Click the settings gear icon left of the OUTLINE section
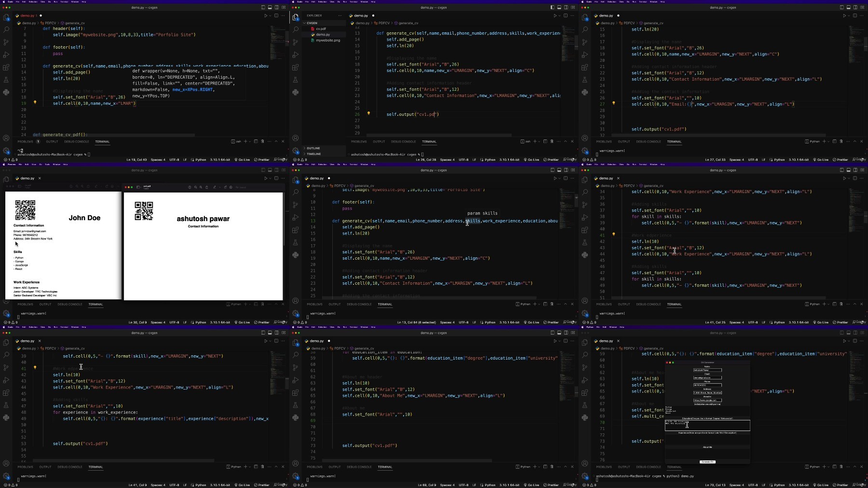This screenshot has height=488, width=868. 296,151
